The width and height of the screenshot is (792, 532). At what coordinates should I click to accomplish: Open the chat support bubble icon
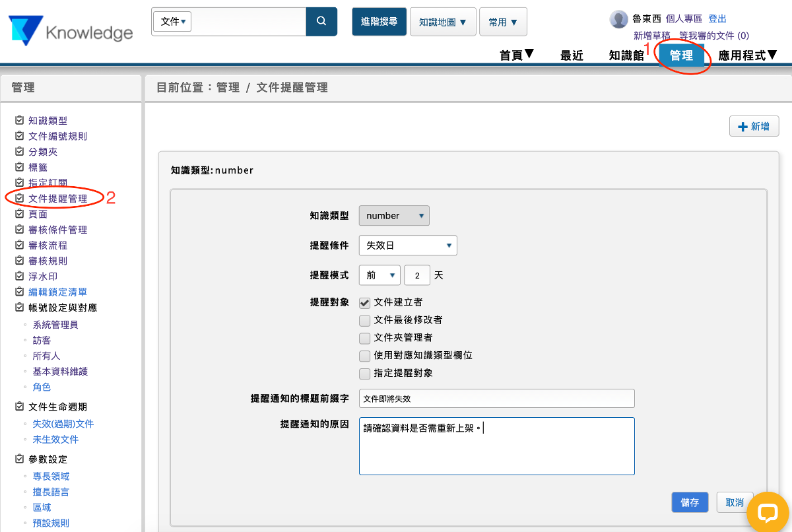[x=768, y=513]
